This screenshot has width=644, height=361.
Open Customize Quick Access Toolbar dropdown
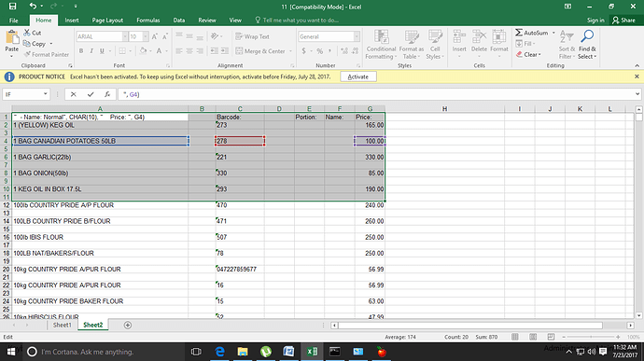(76, 7)
